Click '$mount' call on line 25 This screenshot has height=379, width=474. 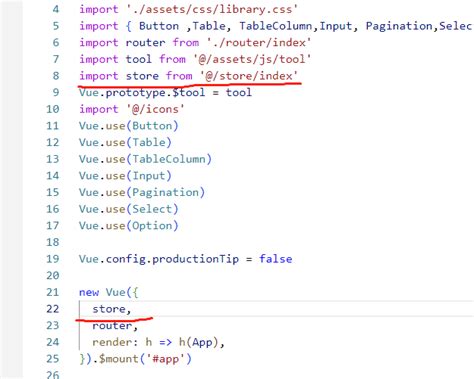(x=119, y=359)
